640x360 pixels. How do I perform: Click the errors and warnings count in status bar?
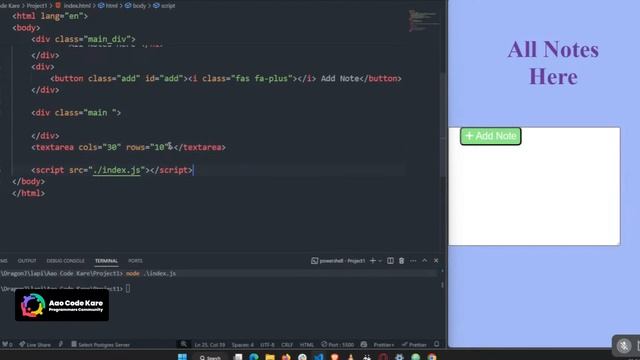tap(7, 344)
